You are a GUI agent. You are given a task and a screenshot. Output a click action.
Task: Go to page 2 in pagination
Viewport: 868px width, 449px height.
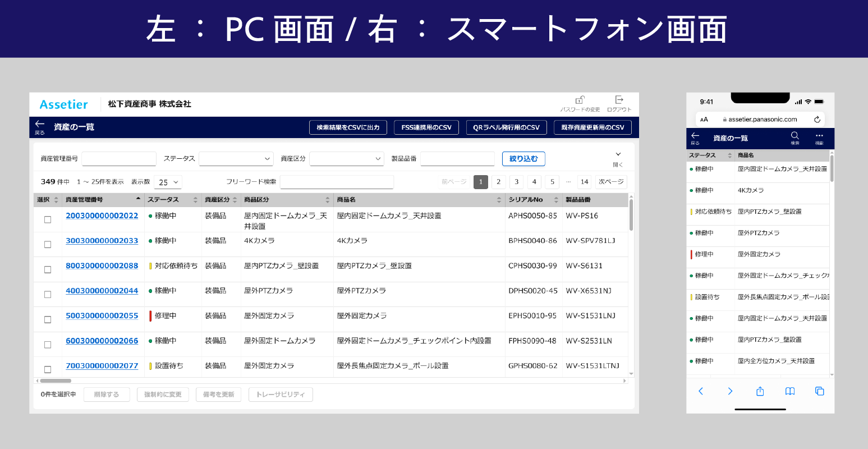tap(498, 182)
